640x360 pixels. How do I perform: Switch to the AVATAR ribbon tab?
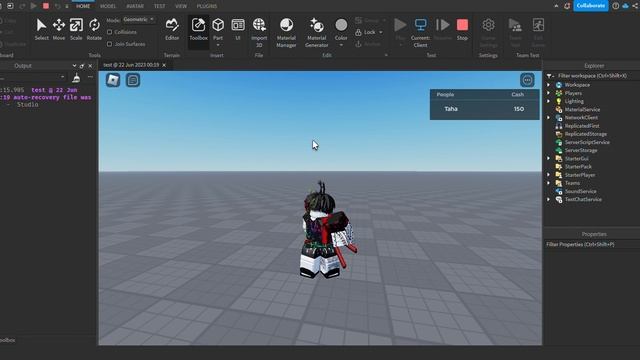135,6
